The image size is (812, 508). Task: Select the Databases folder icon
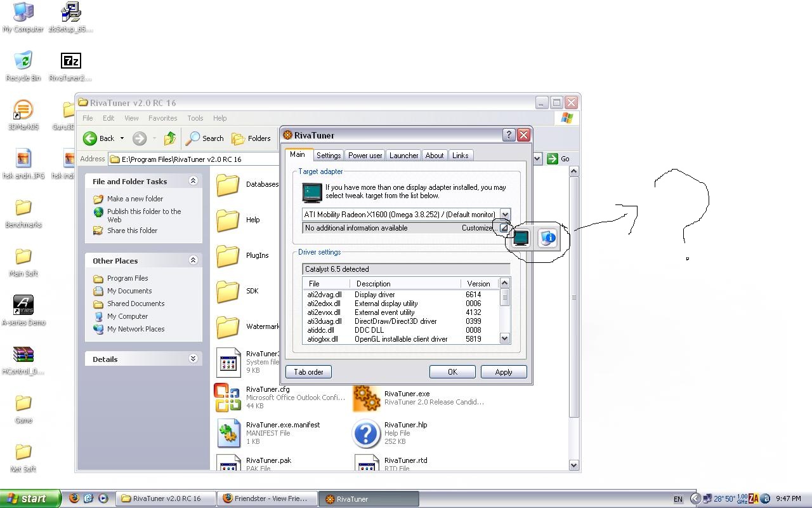[x=228, y=185]
